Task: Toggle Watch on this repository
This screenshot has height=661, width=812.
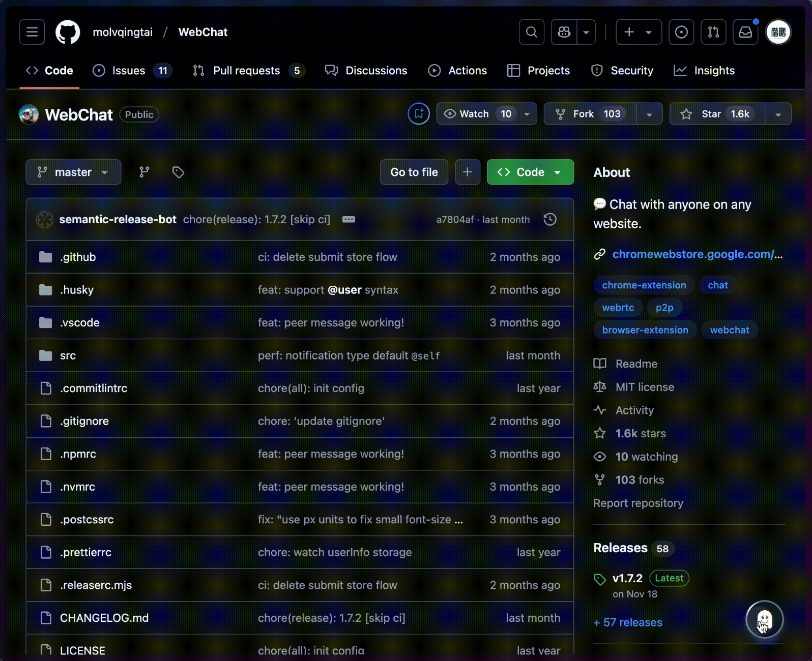Action: [477, 114]
